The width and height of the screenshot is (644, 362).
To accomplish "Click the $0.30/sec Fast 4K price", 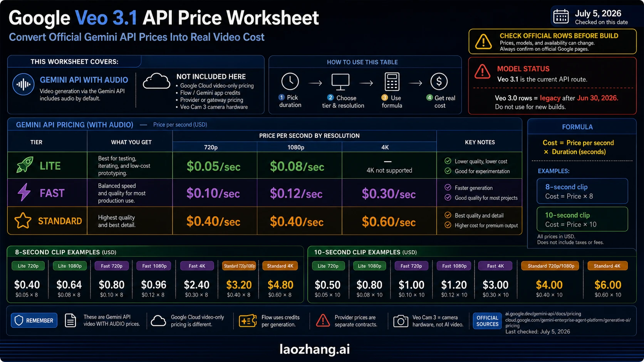I will coord(389,194).
